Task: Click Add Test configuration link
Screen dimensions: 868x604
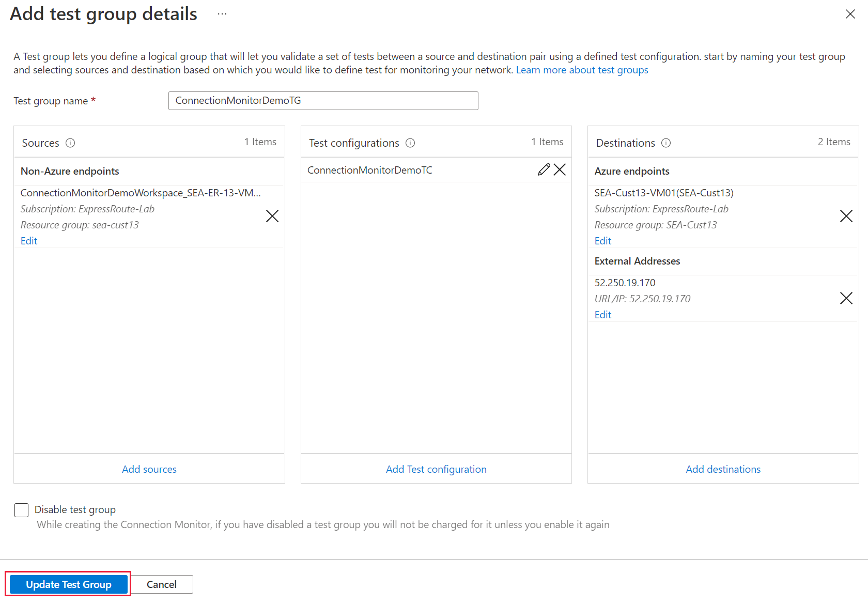Action: click(x=436, y=469)
